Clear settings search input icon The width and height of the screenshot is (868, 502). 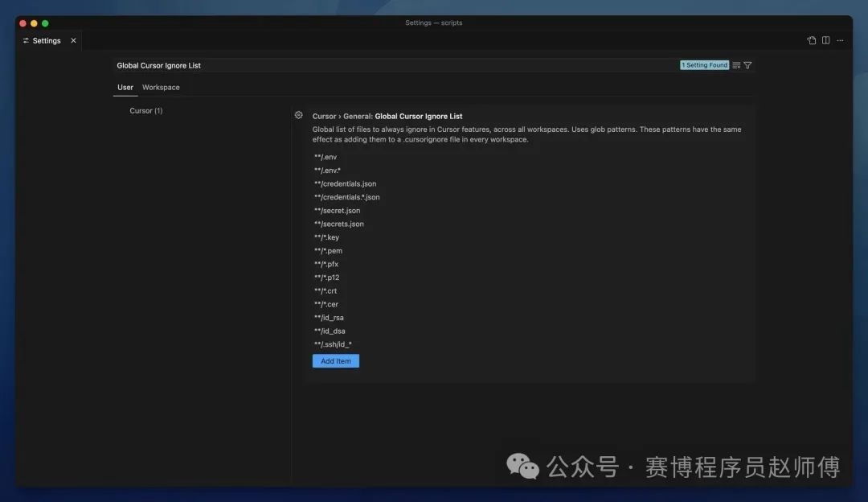tap(736, 65)
